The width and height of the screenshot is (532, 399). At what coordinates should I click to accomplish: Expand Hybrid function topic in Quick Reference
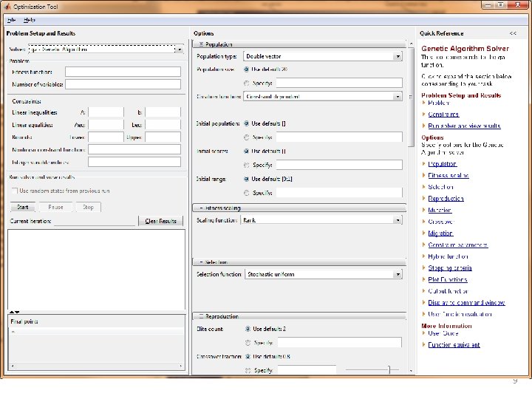[x=423, y=256]
